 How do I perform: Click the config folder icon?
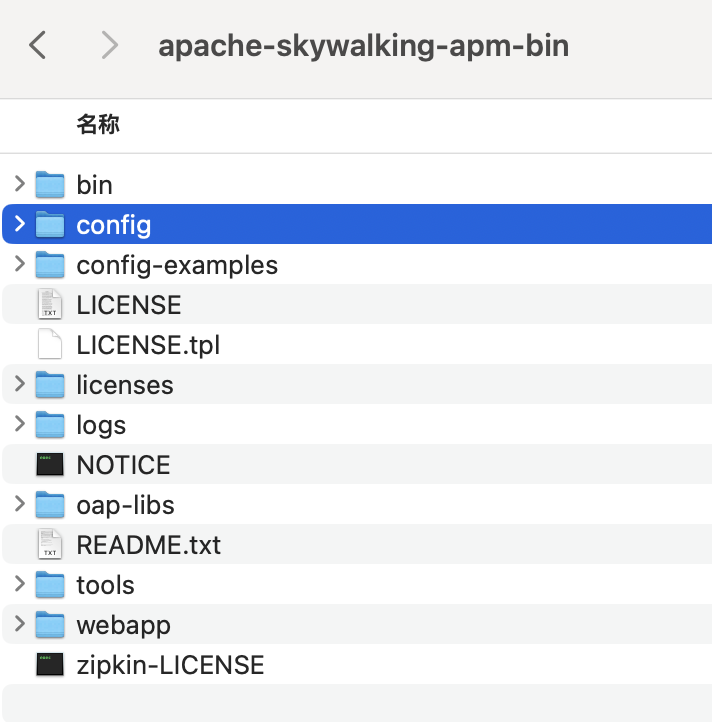click(50, 224)
